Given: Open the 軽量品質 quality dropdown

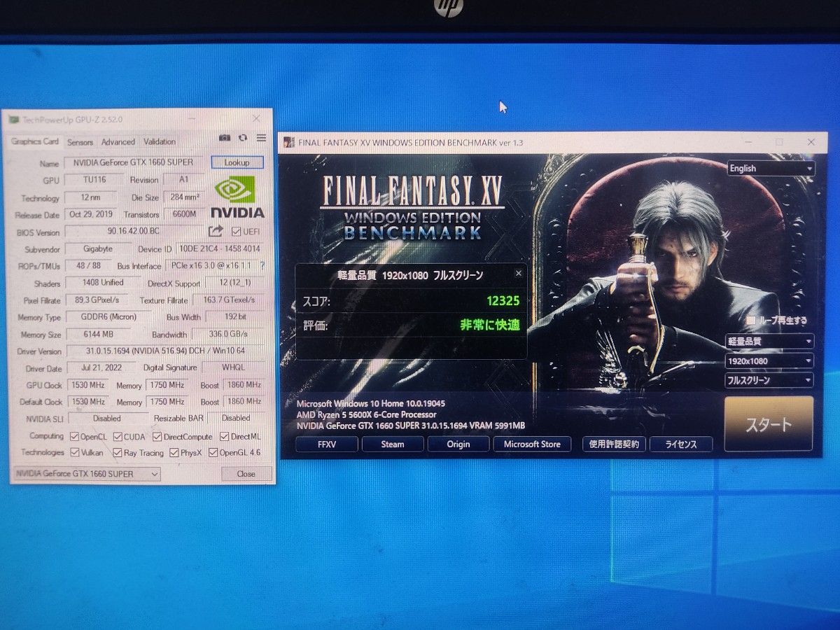Looking at the screenshot, I should pos(769,342).
